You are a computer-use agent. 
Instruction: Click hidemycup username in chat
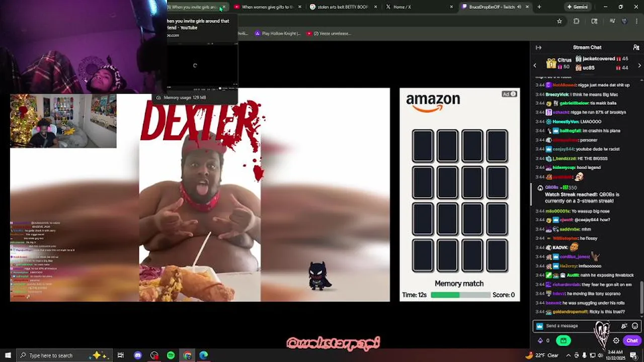click(566, 167)
